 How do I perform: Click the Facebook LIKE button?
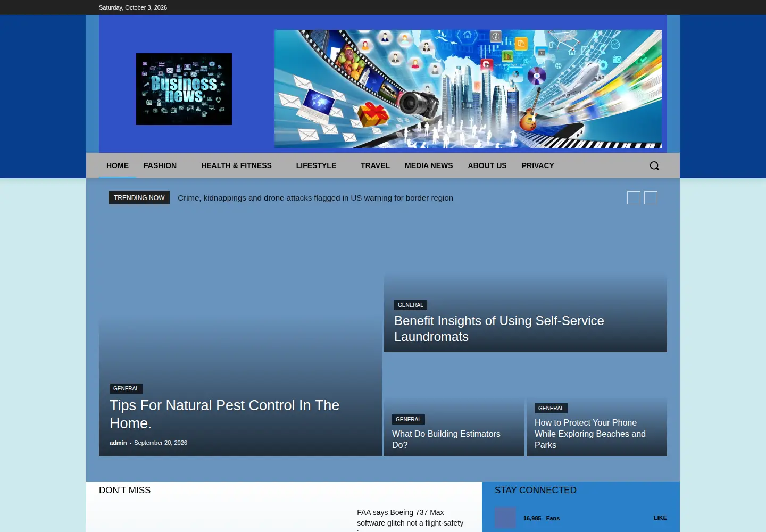660,518
